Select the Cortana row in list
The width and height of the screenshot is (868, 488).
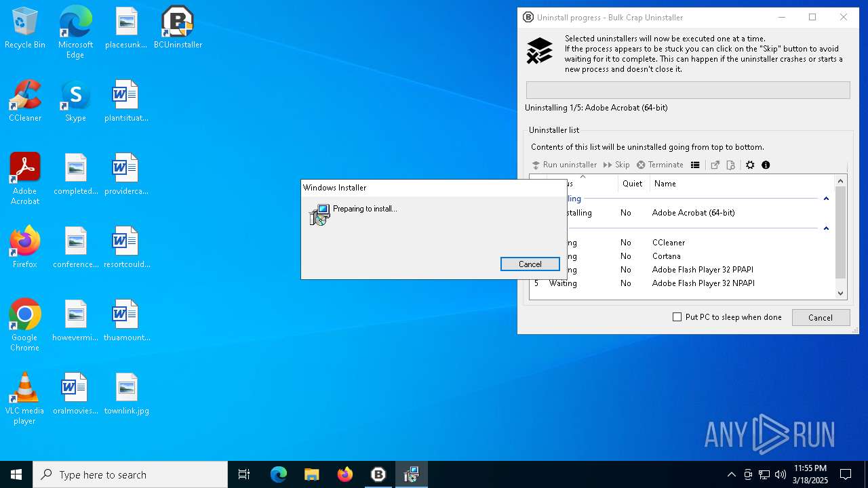click(682, 256)
